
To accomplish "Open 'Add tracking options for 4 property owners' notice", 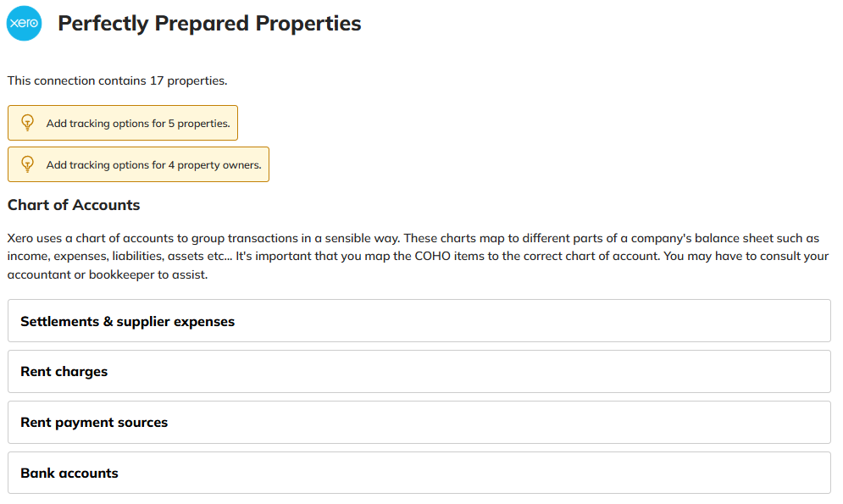I will (x=153, y=165).
